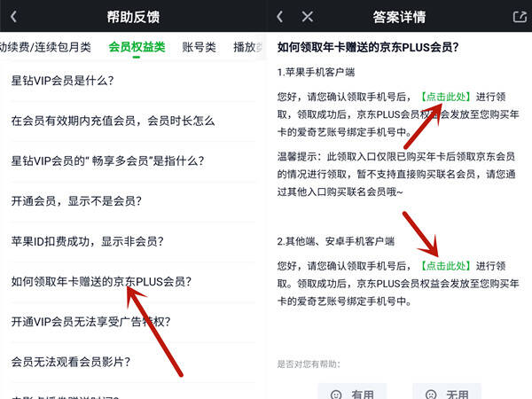Screen dimensions: 532x399
Task: Mark the answer as 有用
Action: pos(352,393)
